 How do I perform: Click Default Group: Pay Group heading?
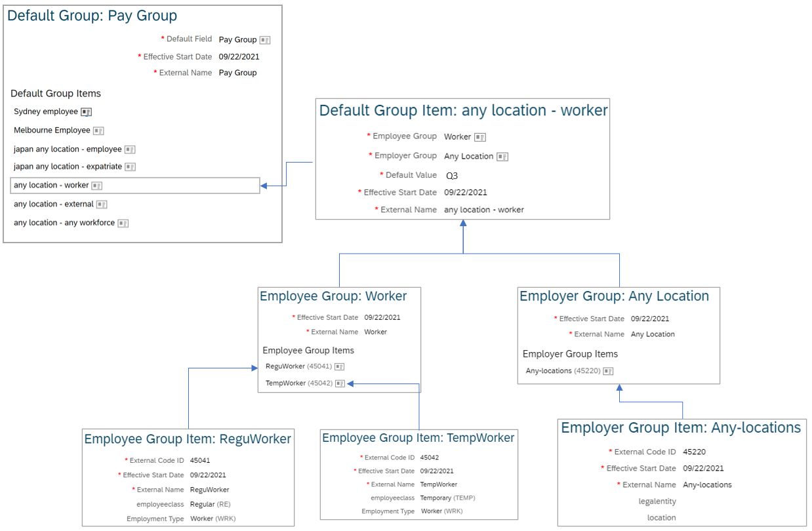point(92,16)
